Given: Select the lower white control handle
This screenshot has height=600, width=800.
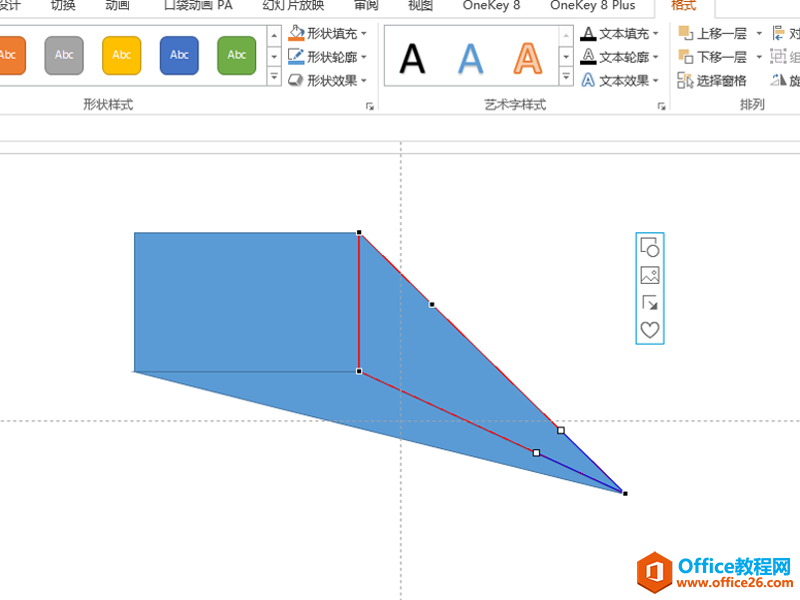Looking at the screenshot, I should click(536, 453).
